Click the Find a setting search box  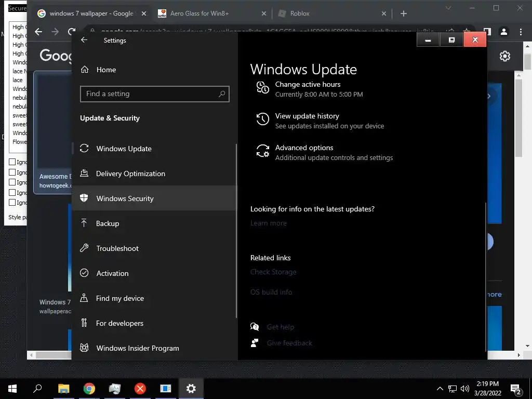coord(155,94)
